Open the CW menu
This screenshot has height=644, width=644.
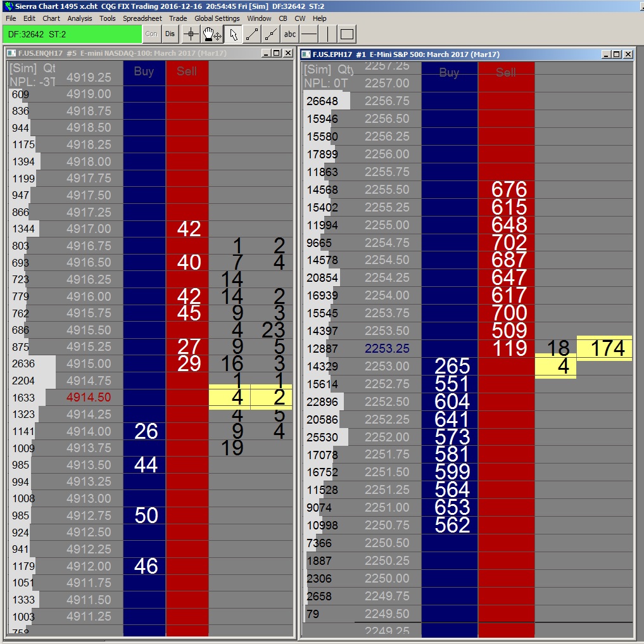pyautogui.click(x=300, y=18)
